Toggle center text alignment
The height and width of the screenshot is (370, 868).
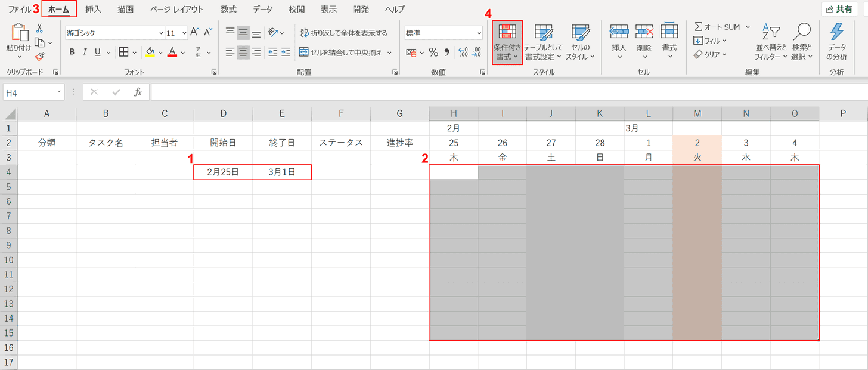243,52
